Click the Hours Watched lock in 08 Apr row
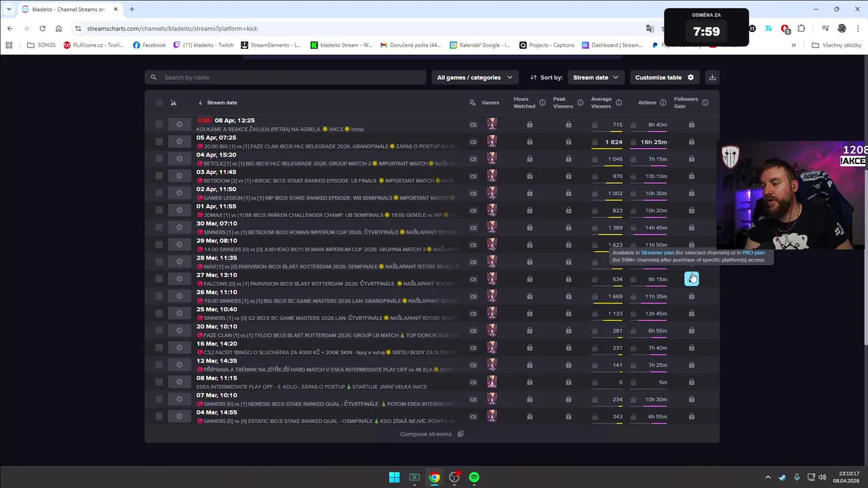 coord(530,125)
